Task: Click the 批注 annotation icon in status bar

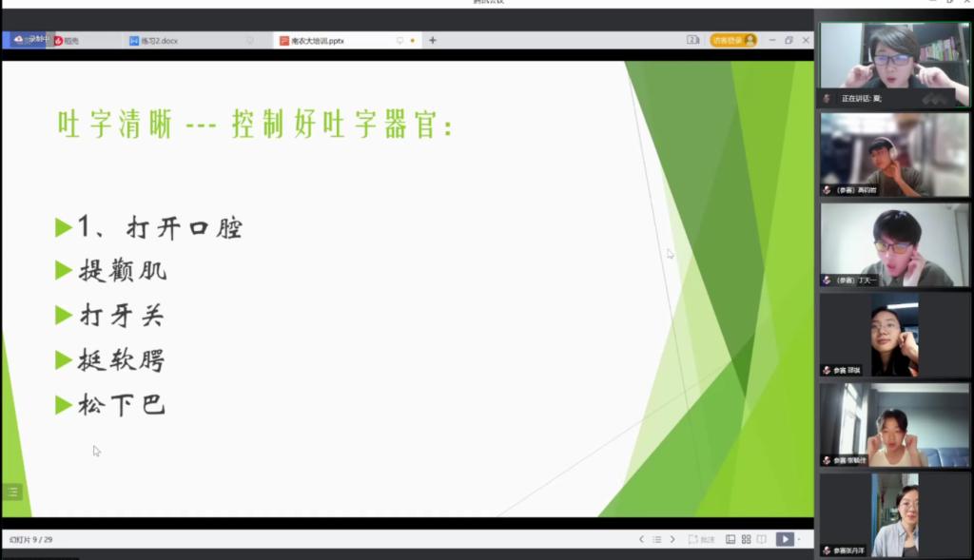Action: pyautogui.click(x=701, y=539)
